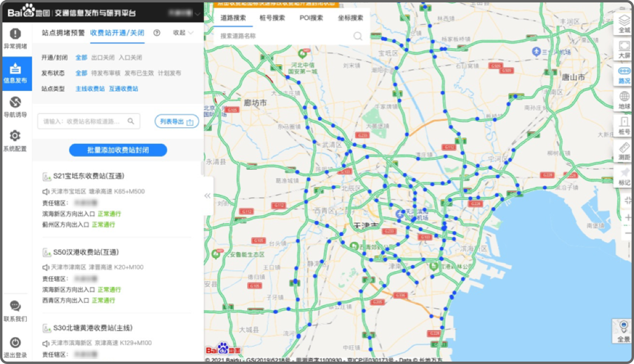Click the 退出登录 power icon
The height and width of the screenshot is (364, 634).
pos(15,348)
